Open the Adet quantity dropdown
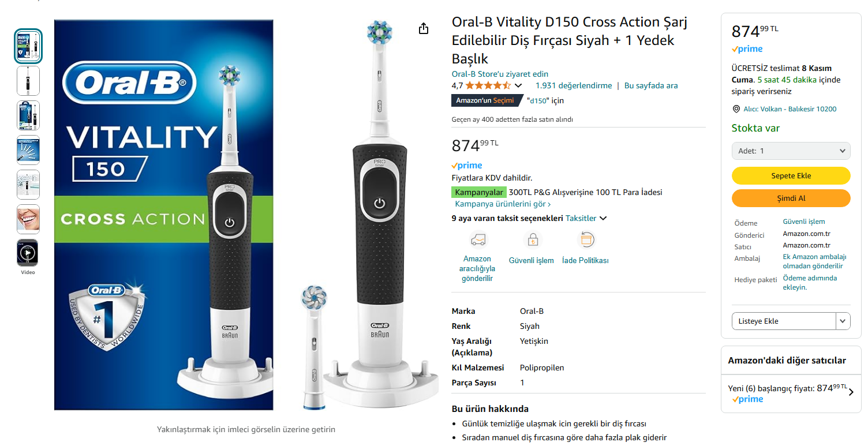Image resolution: width=868 pixels, height=446 pixels. [791, 151]
